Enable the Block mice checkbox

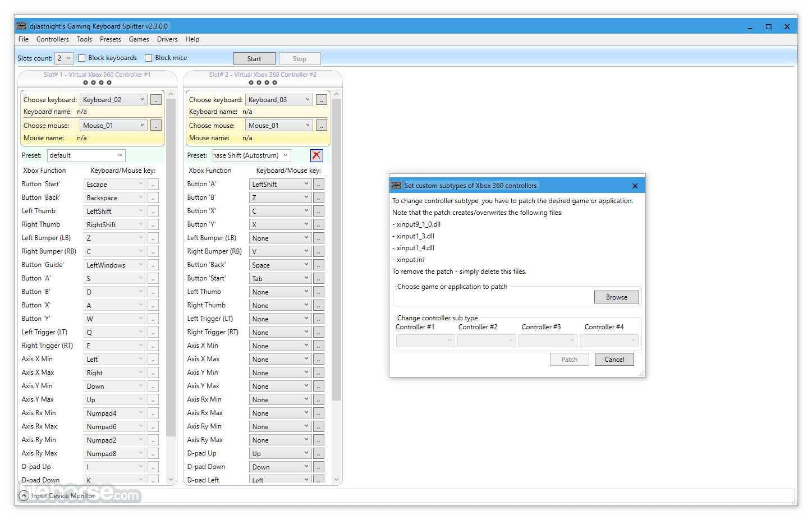pos(149,58)
